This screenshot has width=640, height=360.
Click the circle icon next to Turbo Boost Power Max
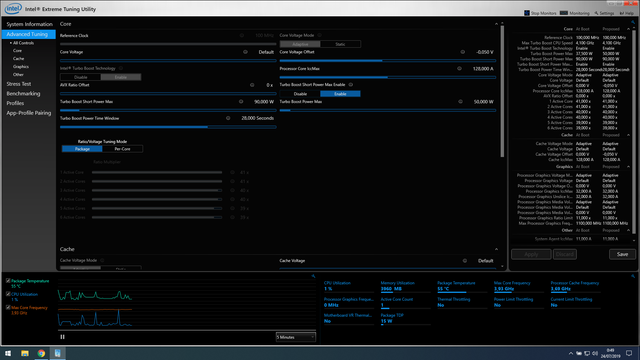460,102
